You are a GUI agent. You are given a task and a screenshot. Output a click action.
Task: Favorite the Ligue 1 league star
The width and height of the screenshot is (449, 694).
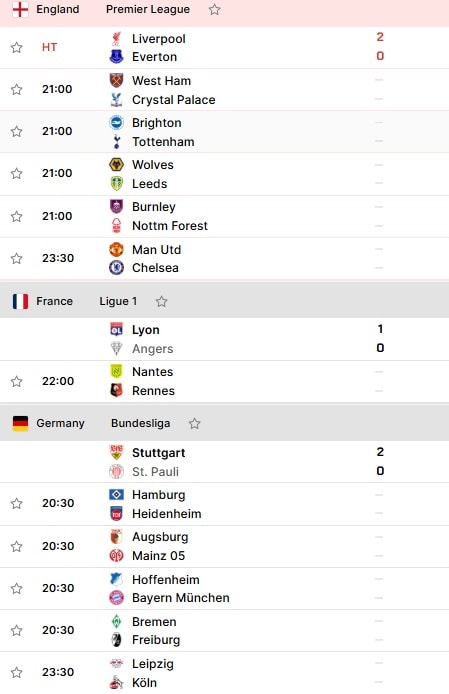[161, 301]
